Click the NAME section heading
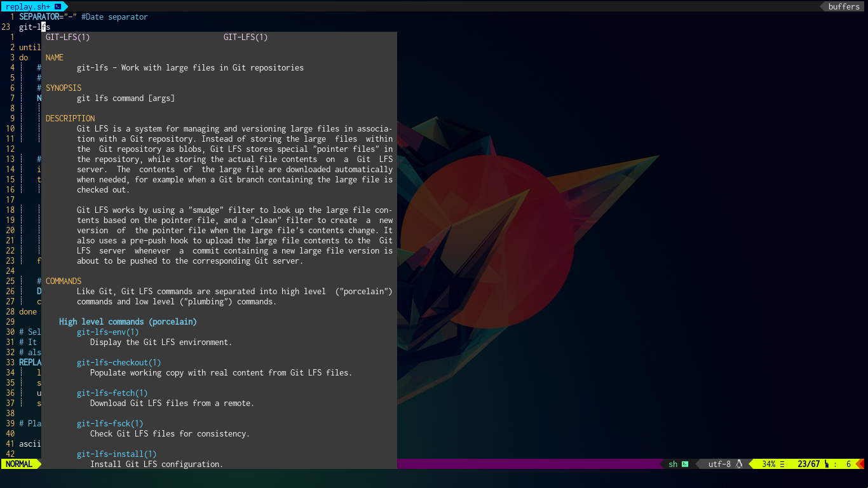The height and width of the screenshot is (488, 868). [x=55, y=57]
